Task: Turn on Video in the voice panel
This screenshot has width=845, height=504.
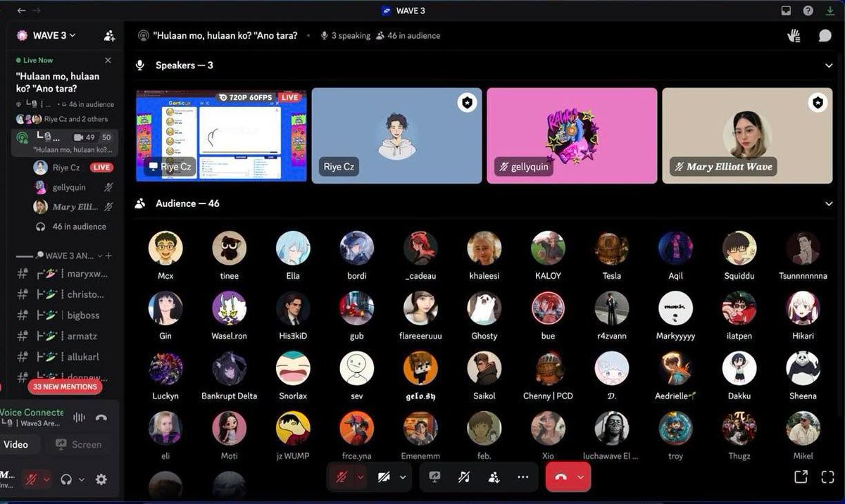Action: click(x=16, y=444)
